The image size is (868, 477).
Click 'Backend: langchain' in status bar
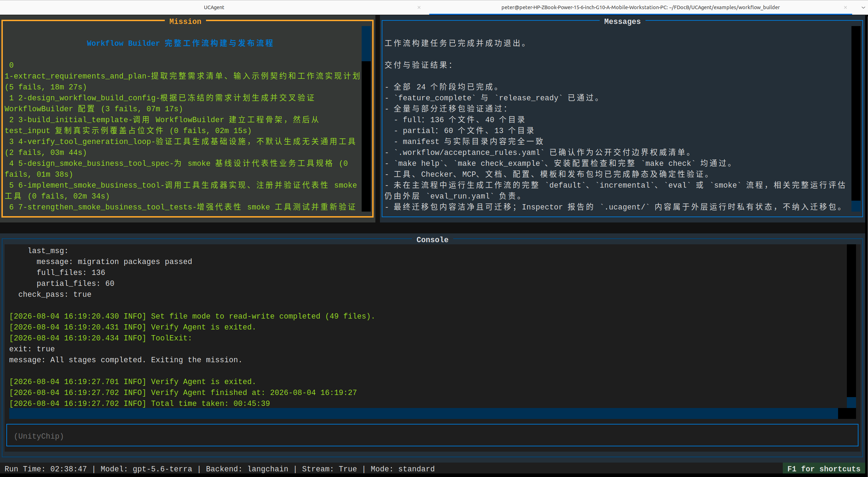pos(247,469)
